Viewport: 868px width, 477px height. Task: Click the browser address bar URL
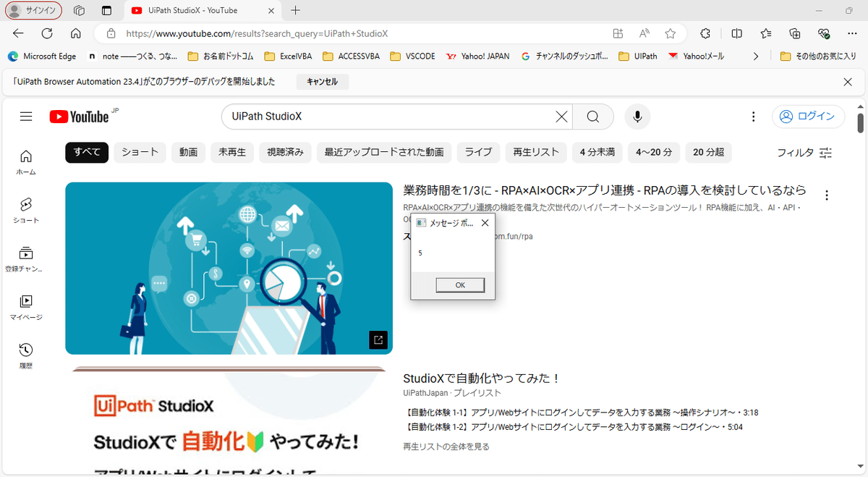[x=256, y=33]
